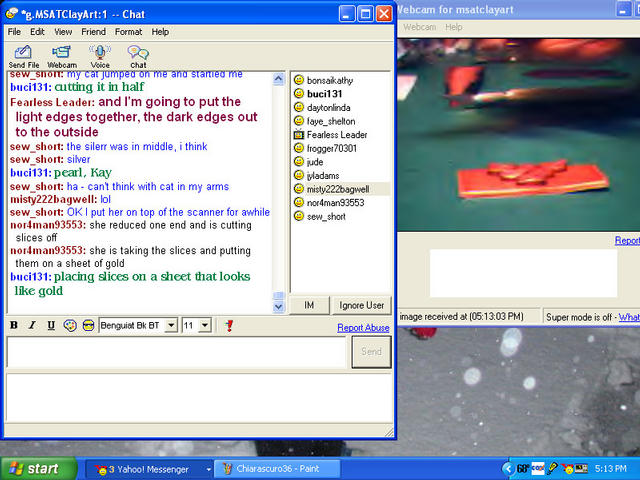The width and height of the screenshot is (640, 480).
Task: Click chat scrollbar down arrow
Action: coord(278,307)
